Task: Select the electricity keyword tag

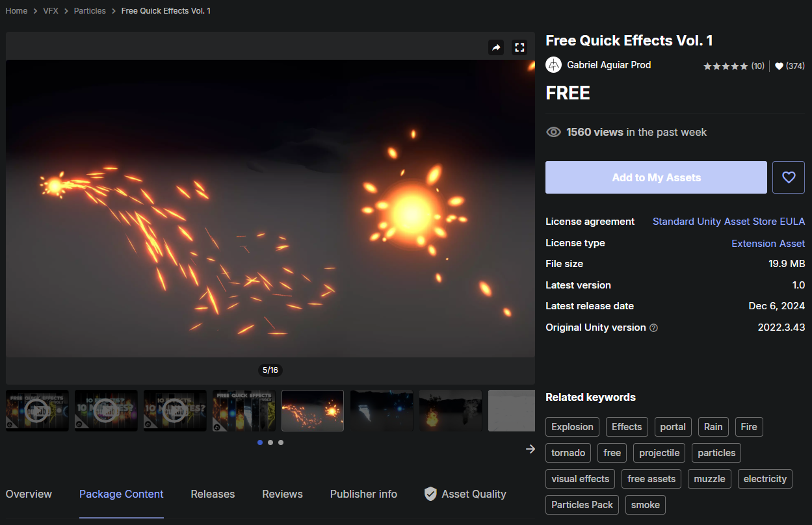Action: click(765, 479)
